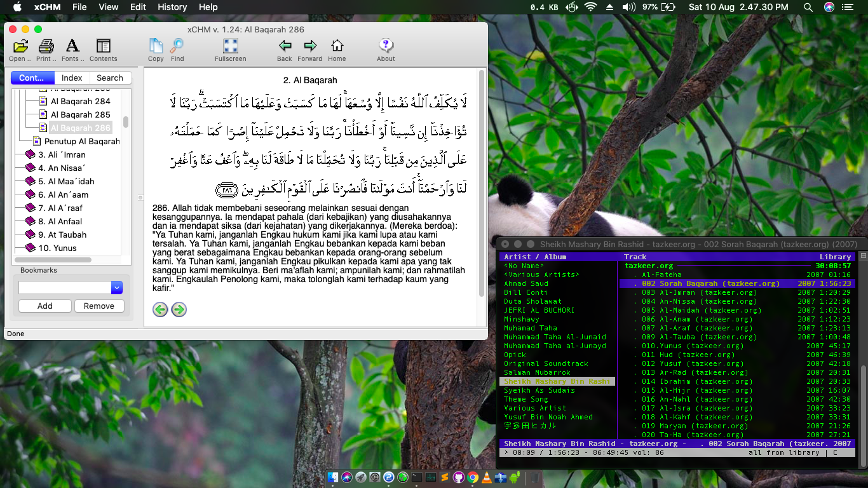Switch to the Index tab
Image resolution: width=868 pixels, height=488 pixels.
click(72, 78)
